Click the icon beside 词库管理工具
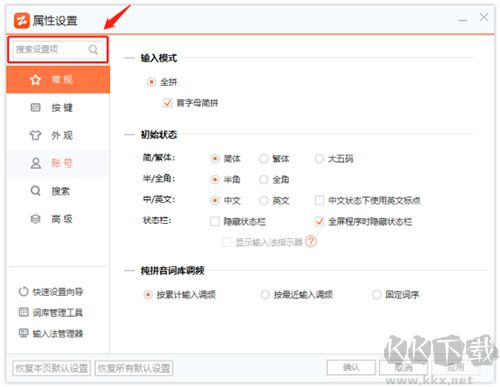This screenshot has width=500, height=387. click(24, 312)
